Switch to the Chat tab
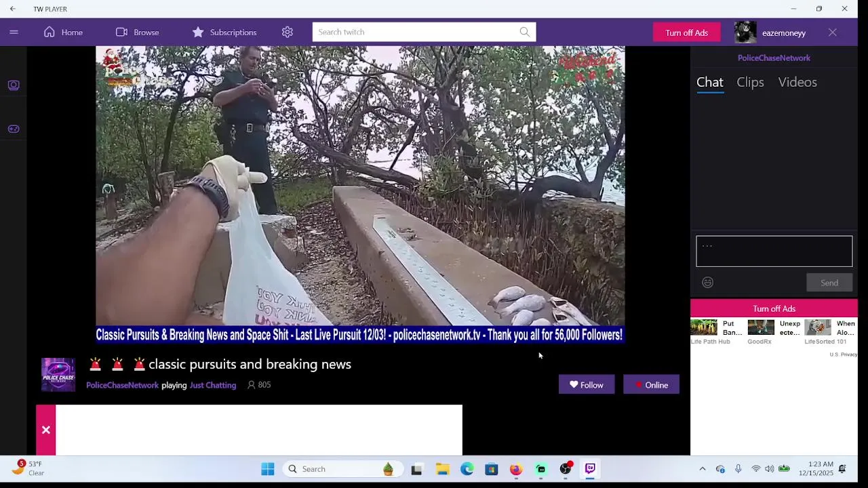This screenshot has width=868, height=488. [710, 82]
